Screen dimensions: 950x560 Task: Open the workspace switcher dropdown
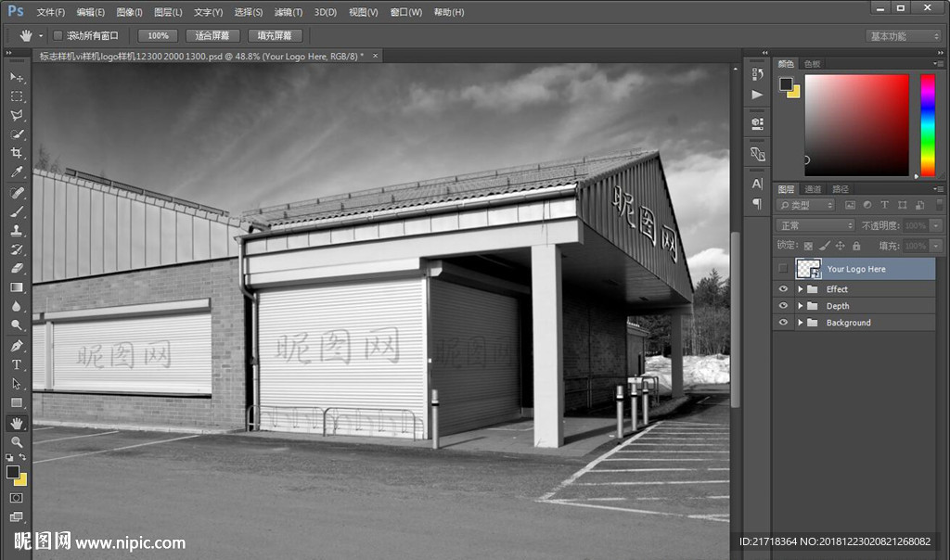click(x=904, y=36)
